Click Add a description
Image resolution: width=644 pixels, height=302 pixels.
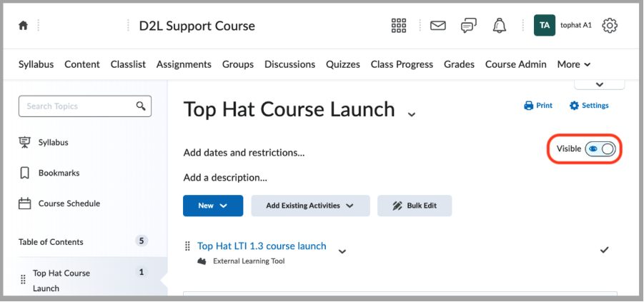point(225,178)
